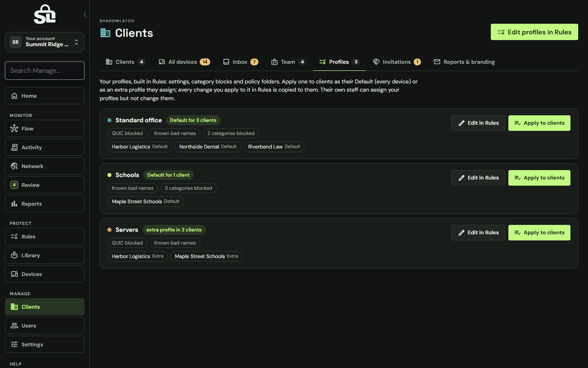This screenshot has width=588, height=368.
Task: Open the Summit Ridge account switcher
Action: pyautogui.click(x=45, y=42)
